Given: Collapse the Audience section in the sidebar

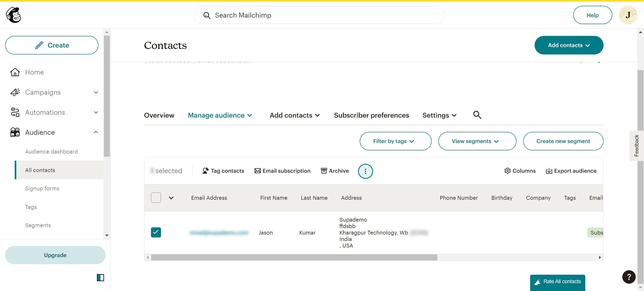Looking at the screenshot, I should point(96,132).
